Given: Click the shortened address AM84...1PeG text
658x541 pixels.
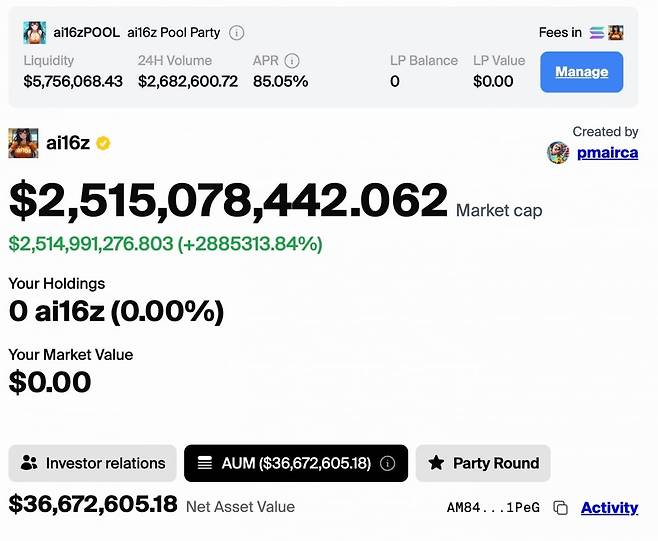Looking at the screenshot, I should pyautogui.click(x=493, y=508).
